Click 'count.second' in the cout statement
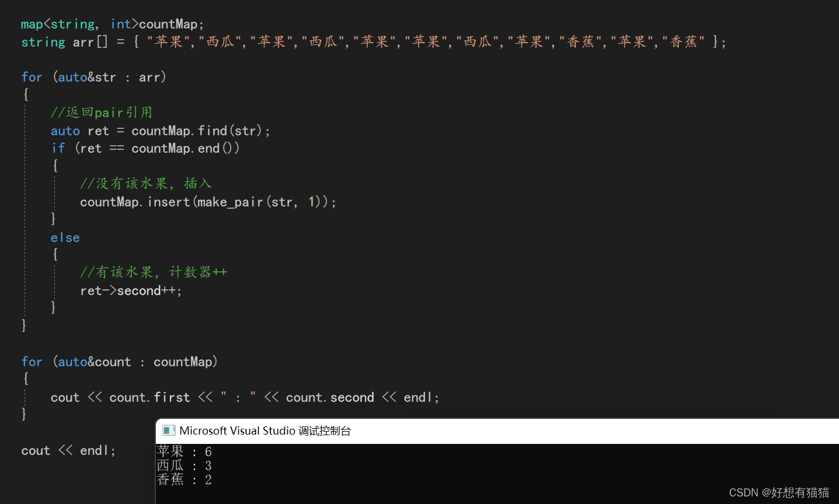 pyautogui.click(x=330, y=397)
